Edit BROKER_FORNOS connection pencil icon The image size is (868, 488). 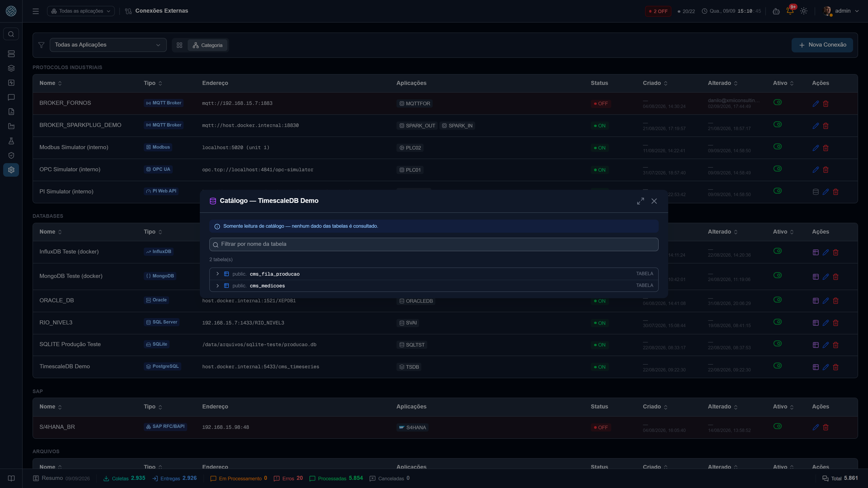pyautogui.click(x=815, y=104)
